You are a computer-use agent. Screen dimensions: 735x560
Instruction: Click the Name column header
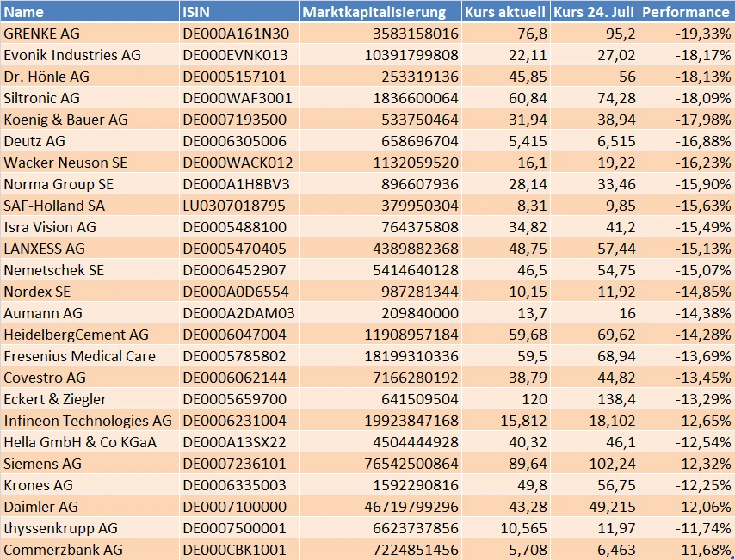pos(24,12)
